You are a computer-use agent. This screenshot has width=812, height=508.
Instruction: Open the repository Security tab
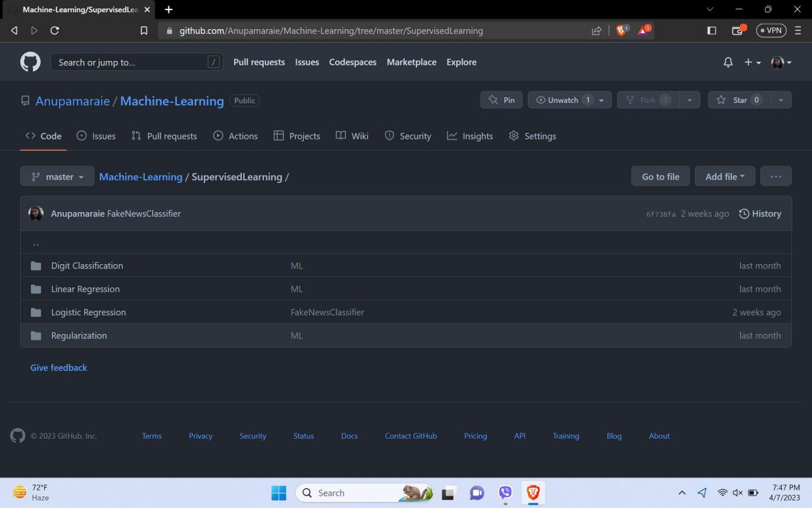click(408, 136)
